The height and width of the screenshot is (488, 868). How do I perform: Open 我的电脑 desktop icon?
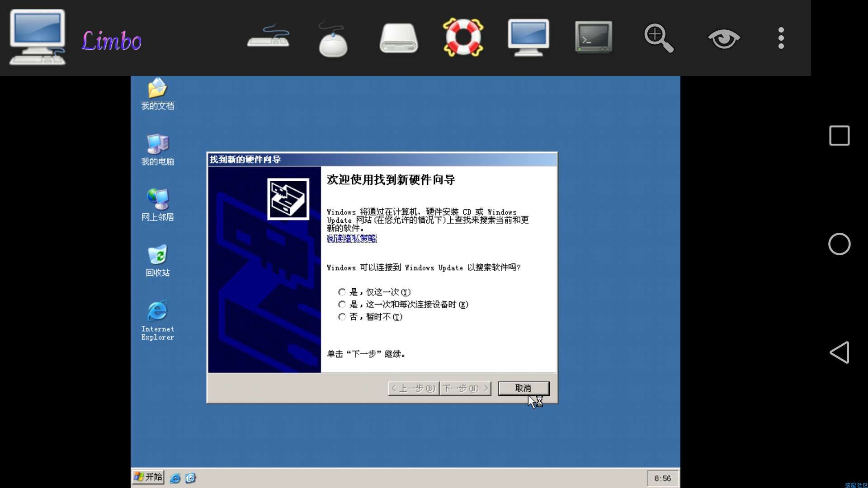(x=157, y=150)
